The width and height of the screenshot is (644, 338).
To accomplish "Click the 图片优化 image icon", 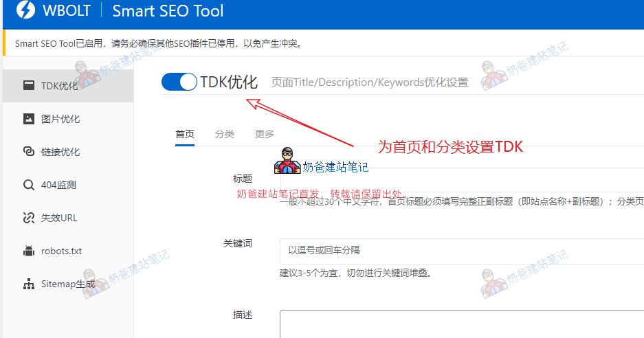I will tap(29, 119).
